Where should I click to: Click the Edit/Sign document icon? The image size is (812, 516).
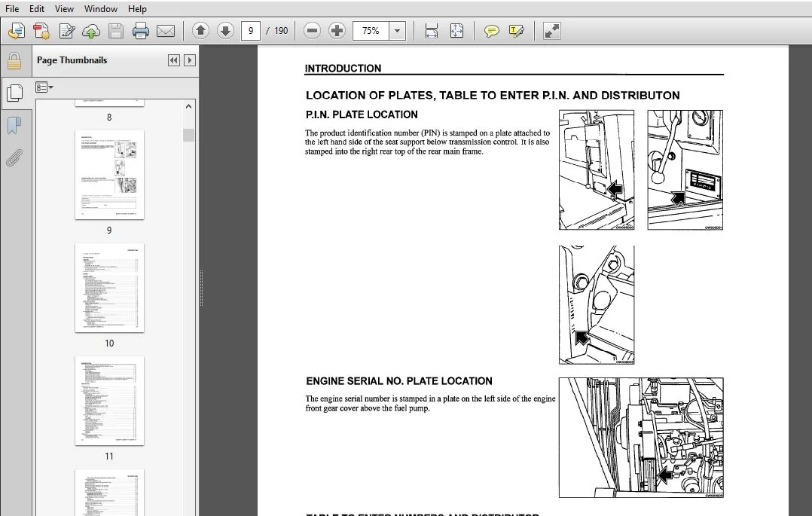point(66,31)
